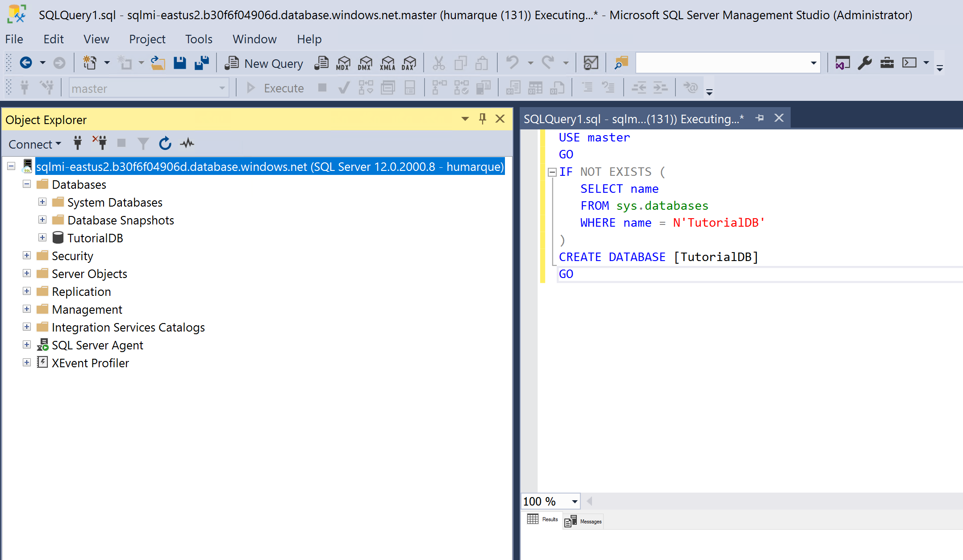Viewport: 963px width, 560px height.
Task: Open the File menu
Action: [x=14, y=39]
